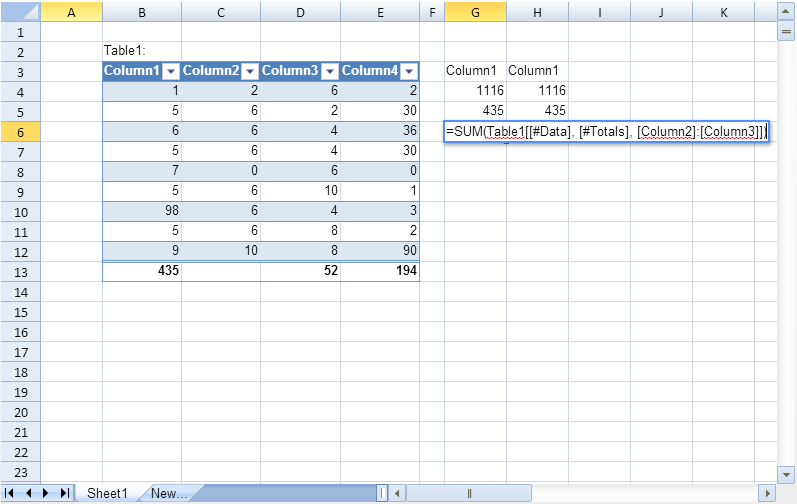Click cell H4 showing 1116
797x504 pixels.
[537, 90]
